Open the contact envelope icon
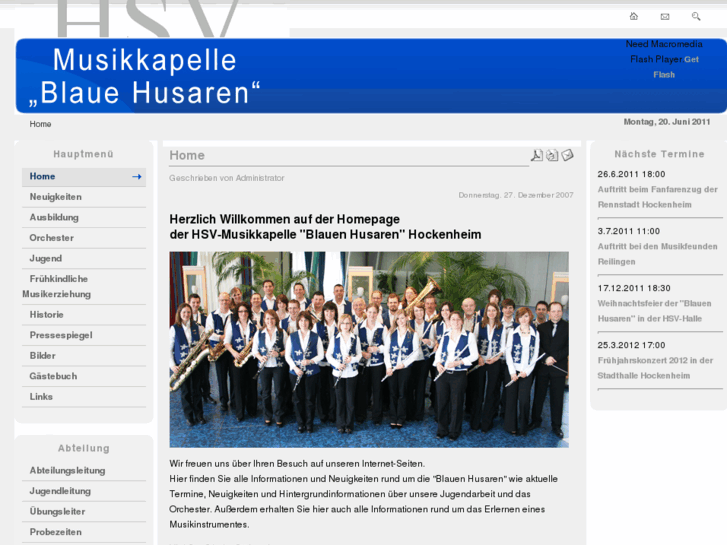 pyautogui.click(x=665, y=16)
